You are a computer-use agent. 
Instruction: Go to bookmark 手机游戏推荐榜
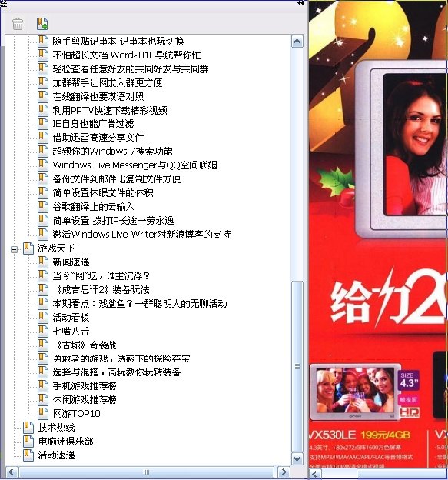click(85, 386)
